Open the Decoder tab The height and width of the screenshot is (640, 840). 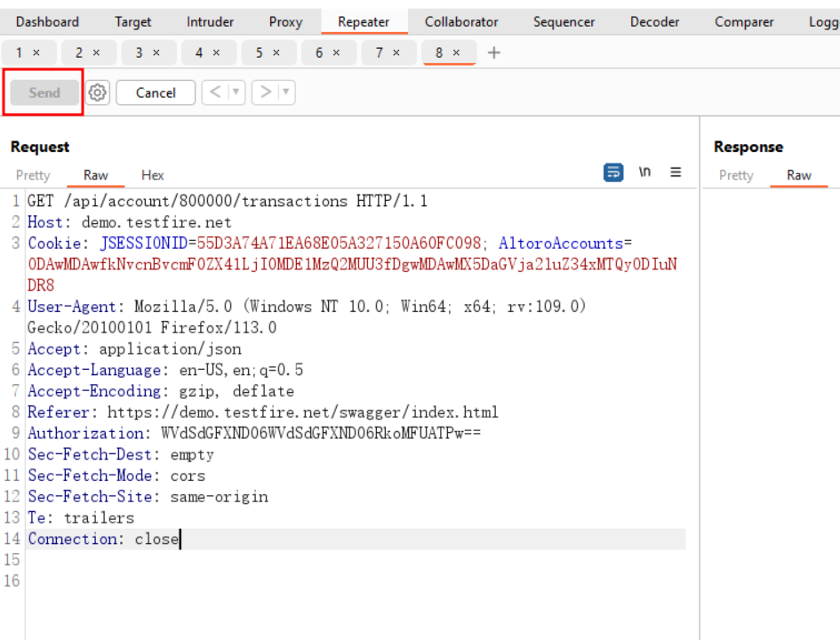[654, 22]
